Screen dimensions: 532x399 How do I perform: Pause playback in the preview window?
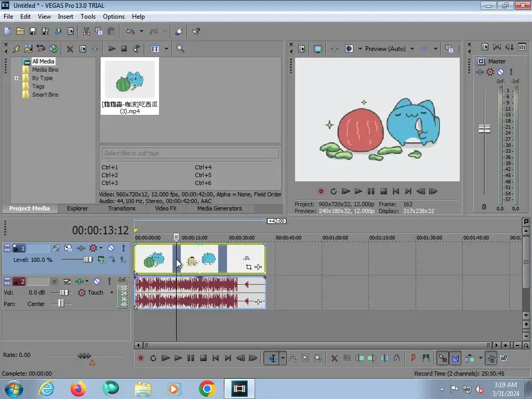click(371, 191)
